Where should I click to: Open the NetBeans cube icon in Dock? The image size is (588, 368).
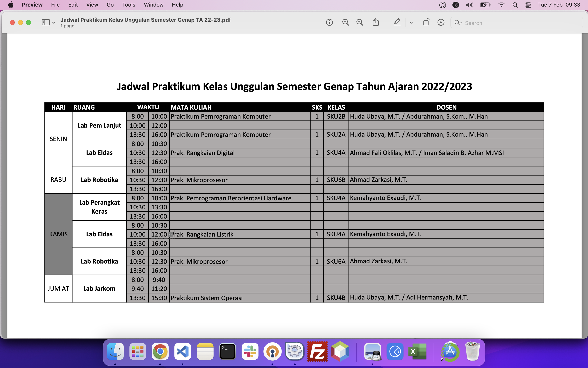[340, 351]
